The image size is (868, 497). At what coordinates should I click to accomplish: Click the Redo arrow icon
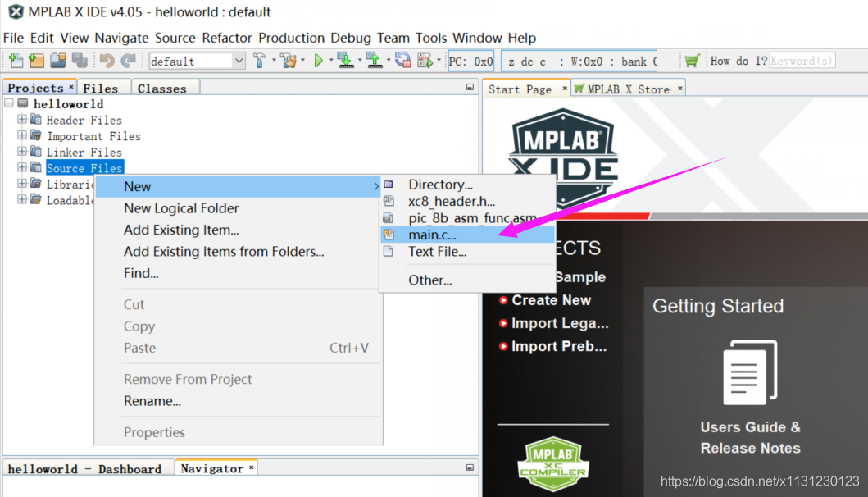[x=129, y=61]
